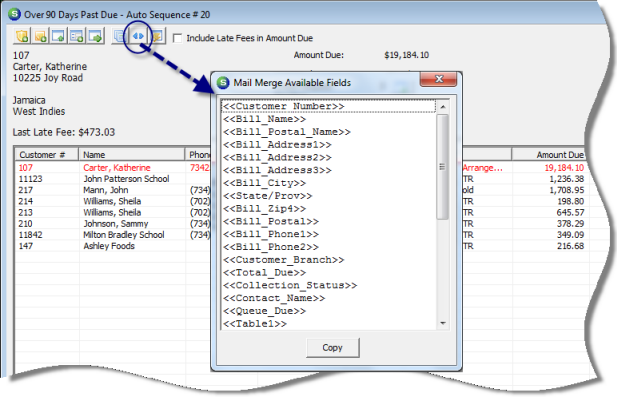
Task: Select <<Bill_Postal_Name>> field
Action: pyautogui.click(x=329, y=132)
